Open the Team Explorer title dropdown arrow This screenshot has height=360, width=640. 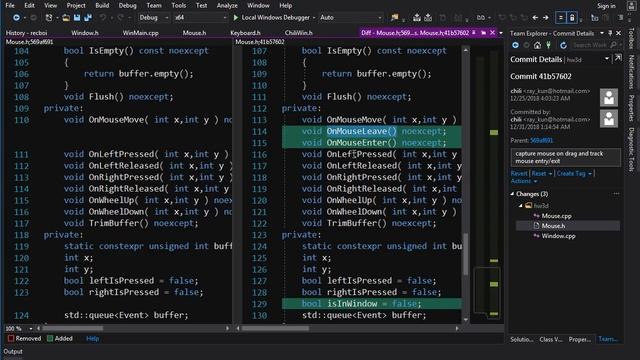click(602, 33)
